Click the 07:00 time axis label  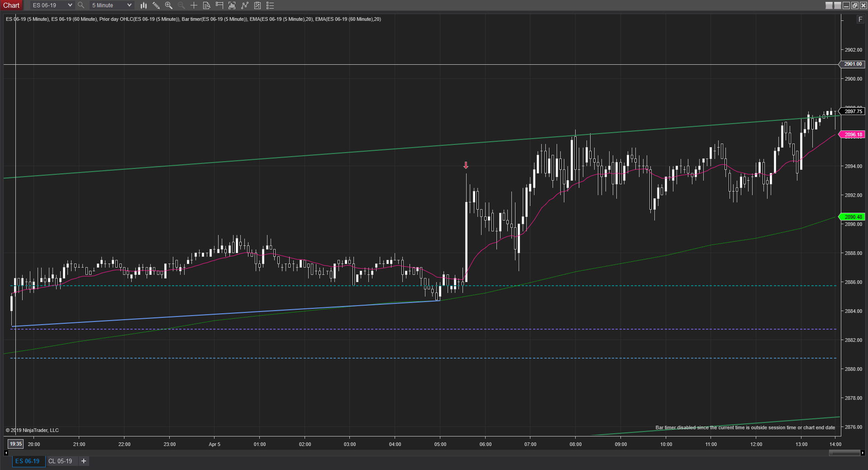(530, 444)
